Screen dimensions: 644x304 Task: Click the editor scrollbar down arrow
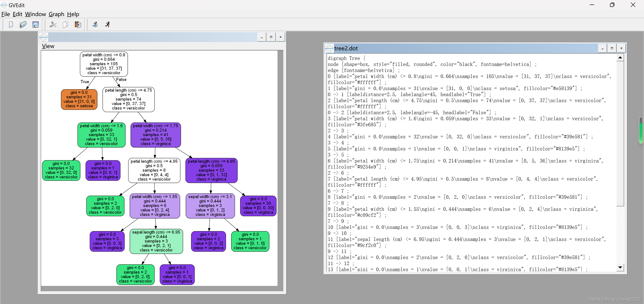click(620, 267)
